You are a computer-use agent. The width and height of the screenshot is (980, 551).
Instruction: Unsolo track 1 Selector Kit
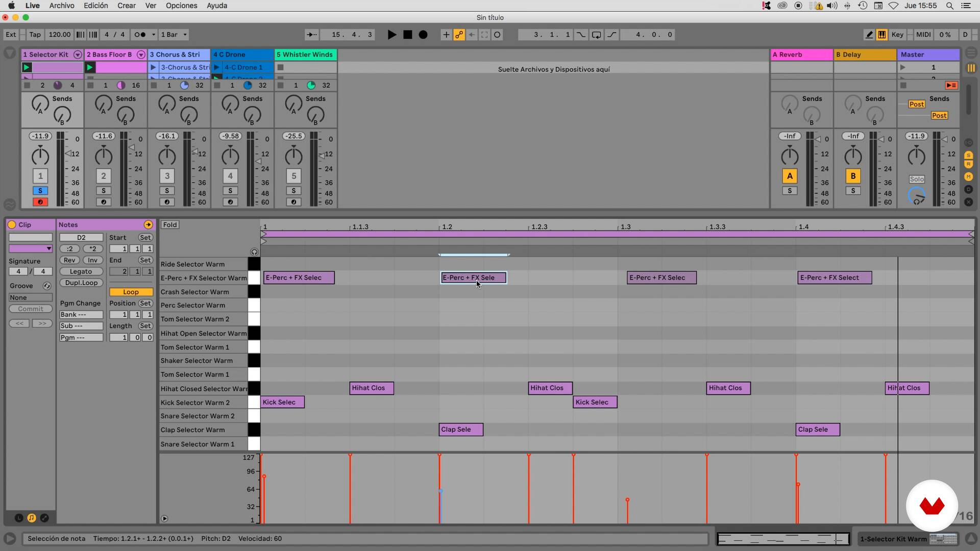(x=40, y=191)
